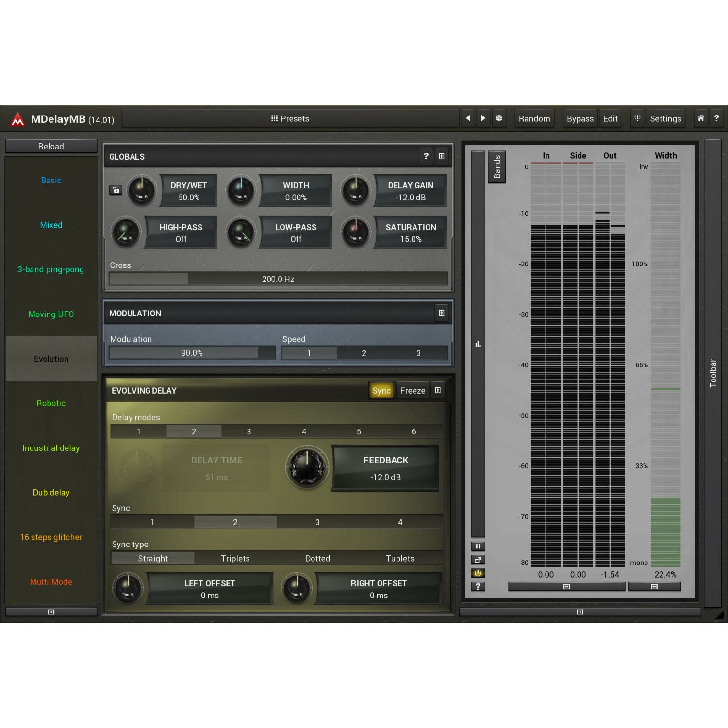Click the Feedback knob
728x728 pixels.
(x=307, y=467)
